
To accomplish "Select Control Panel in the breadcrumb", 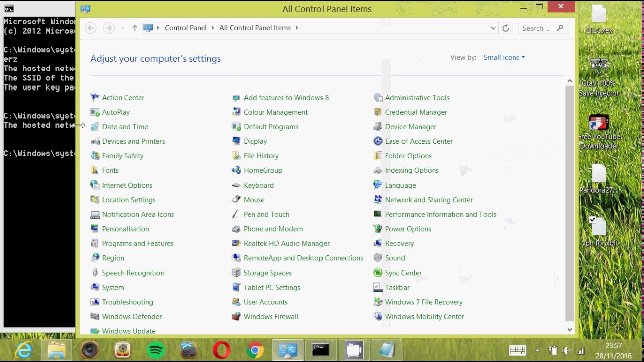I will click(186, 28).
